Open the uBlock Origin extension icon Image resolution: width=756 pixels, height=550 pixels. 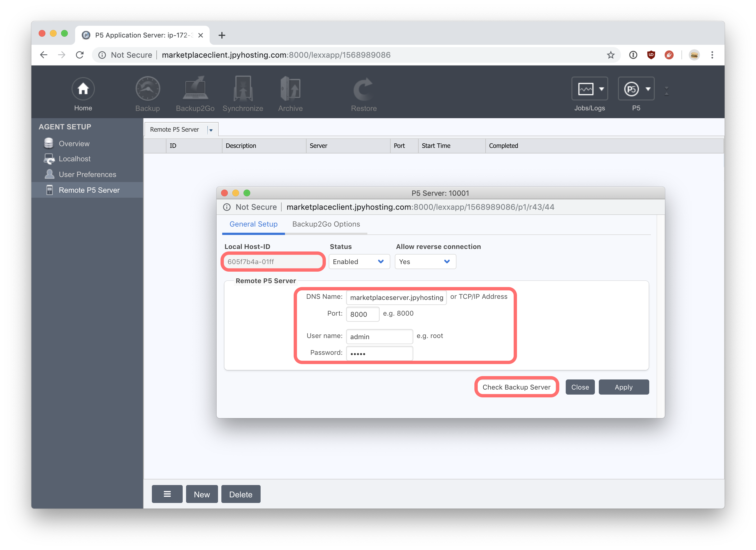pos(651,55)
